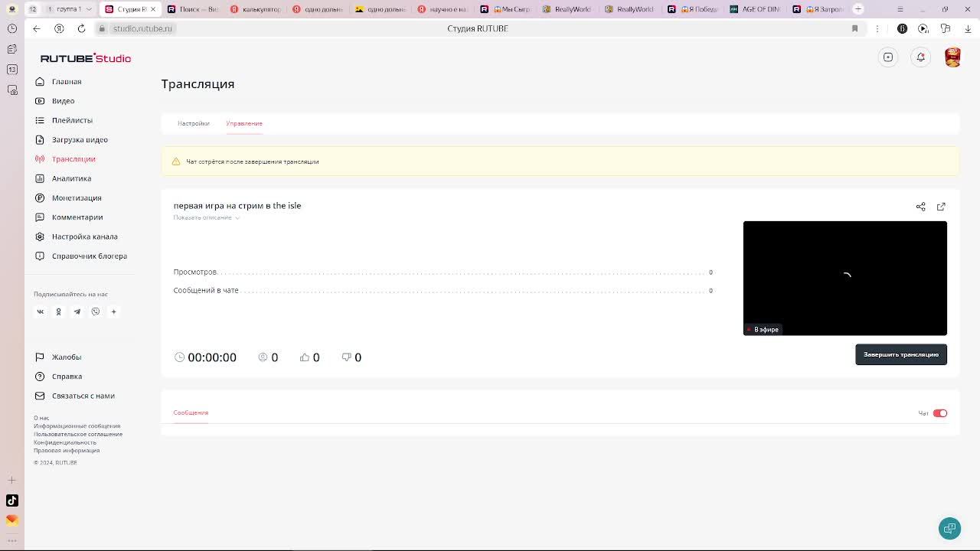This screenshot has width=980, height=551.
Task: Open the mail app in browser sidebar
Action: point(12,520)
